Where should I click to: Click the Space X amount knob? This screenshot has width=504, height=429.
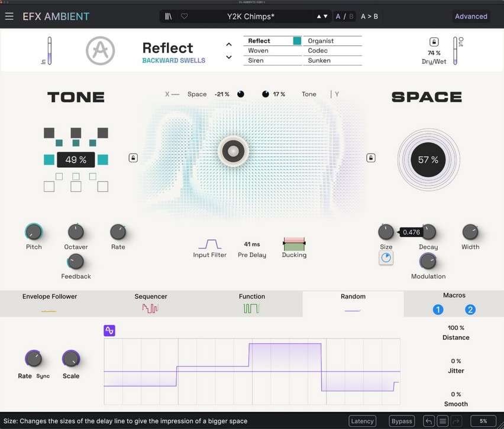click(x=240, y=94)
